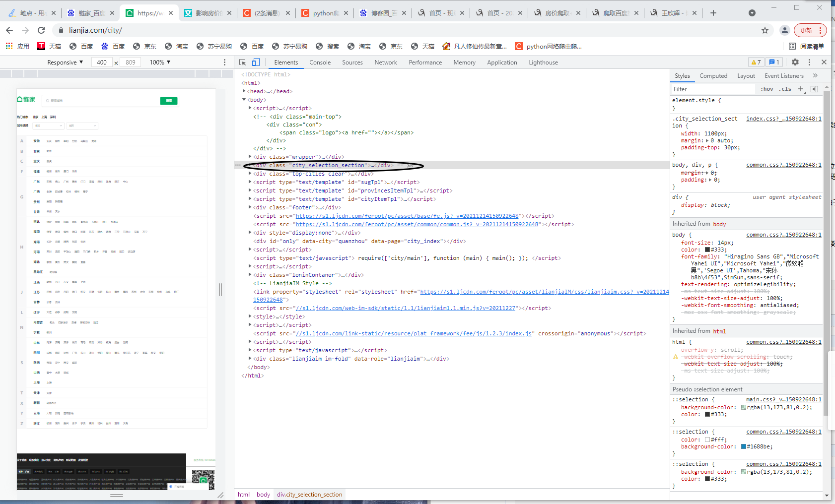Close the 笔点 browser tab
The image size is (835, 504).
54,13
